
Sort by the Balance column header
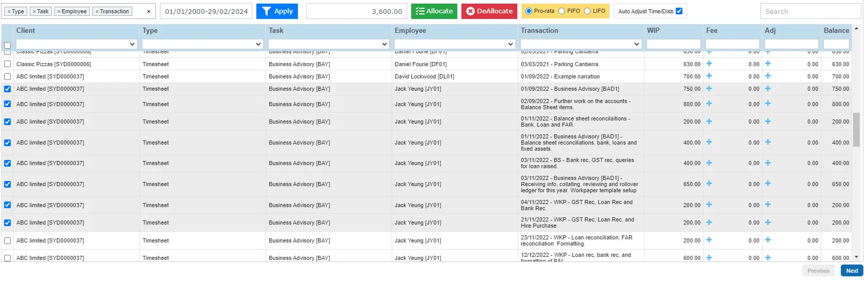click(836, 30)
